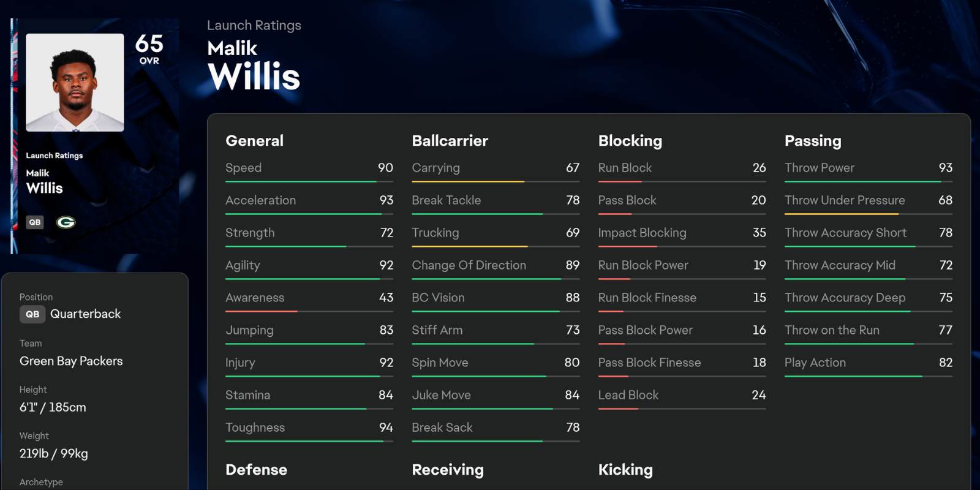Click the QB badge on player card
The height and width of the screenshot is (490, 980).
click(35, 222)
